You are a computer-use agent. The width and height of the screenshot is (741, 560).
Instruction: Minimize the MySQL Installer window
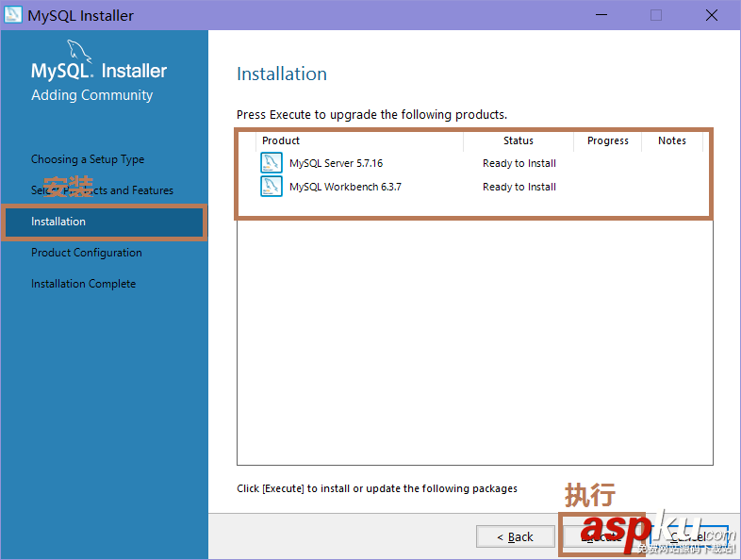(601, 15)
